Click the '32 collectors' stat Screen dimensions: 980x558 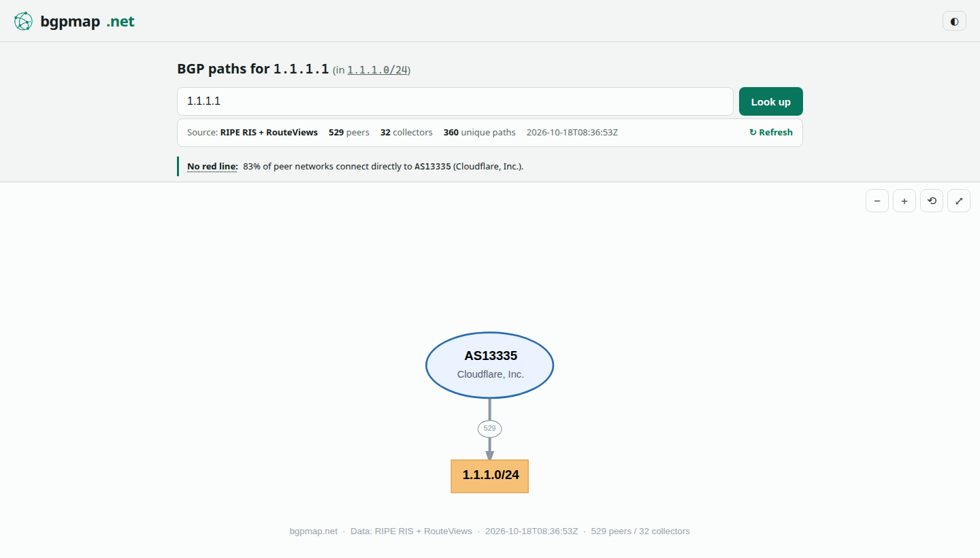click(x=406, y=133)
